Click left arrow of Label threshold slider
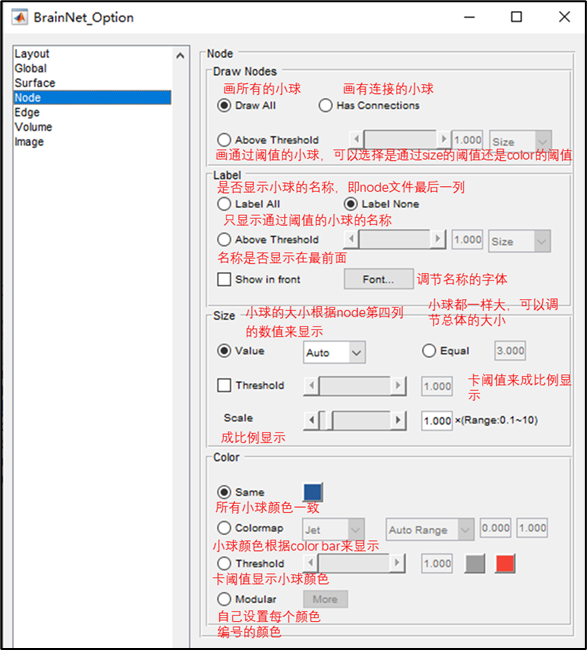 click(352, 239)
